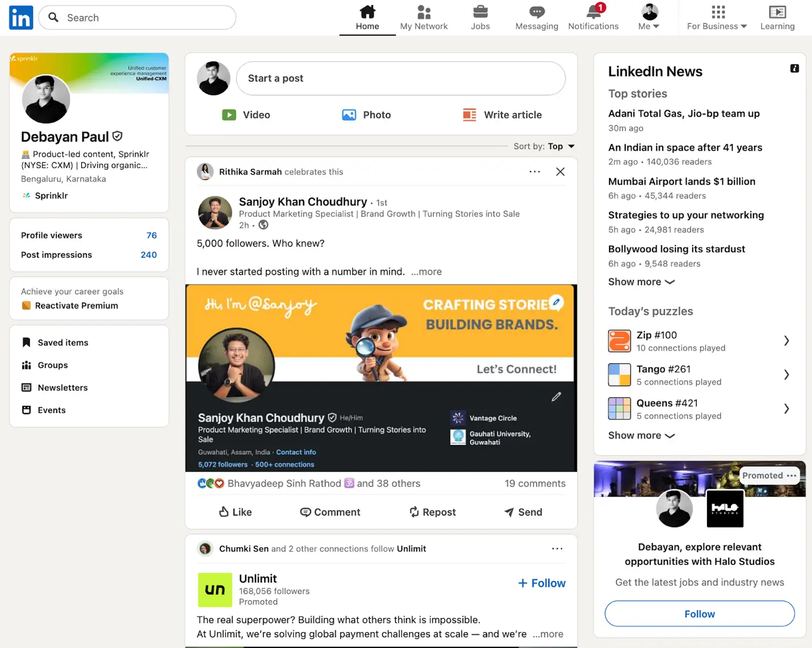Expand Show more under Top stories

(x=641, y=282)
